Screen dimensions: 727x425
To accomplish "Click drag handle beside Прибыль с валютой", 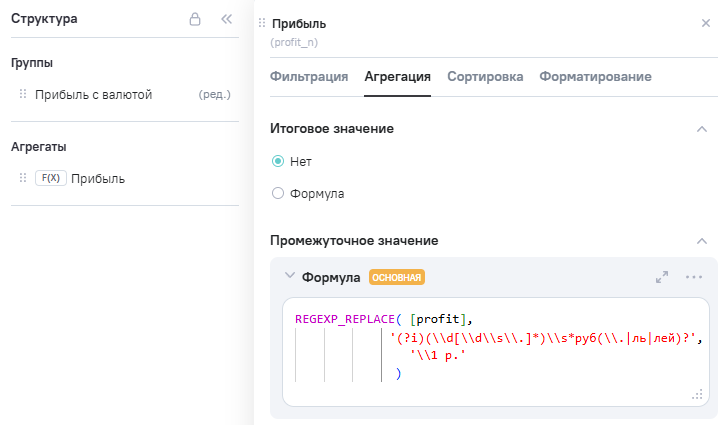I will pos(23,95).
